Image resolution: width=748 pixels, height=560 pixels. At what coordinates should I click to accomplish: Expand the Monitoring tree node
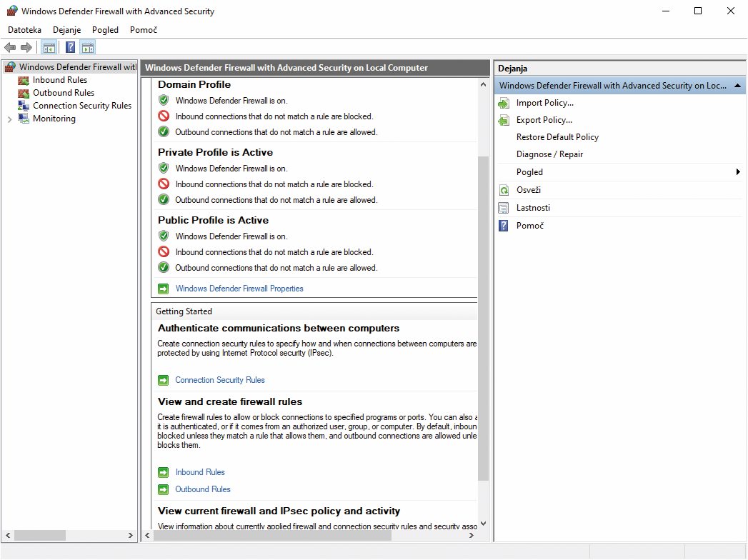[9, 119]
